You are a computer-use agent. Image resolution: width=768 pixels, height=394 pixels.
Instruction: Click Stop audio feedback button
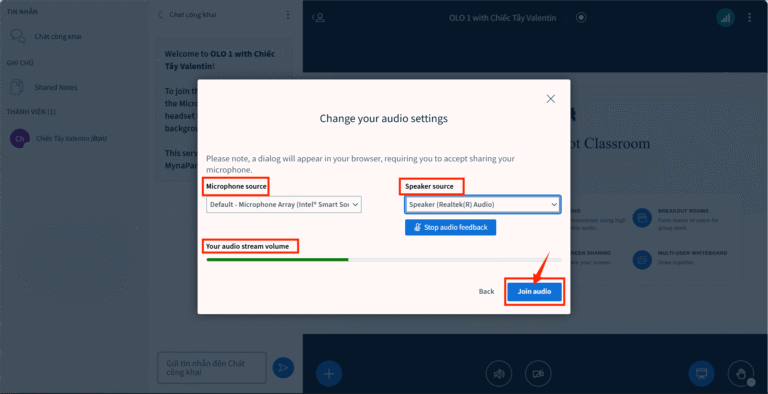450,227
